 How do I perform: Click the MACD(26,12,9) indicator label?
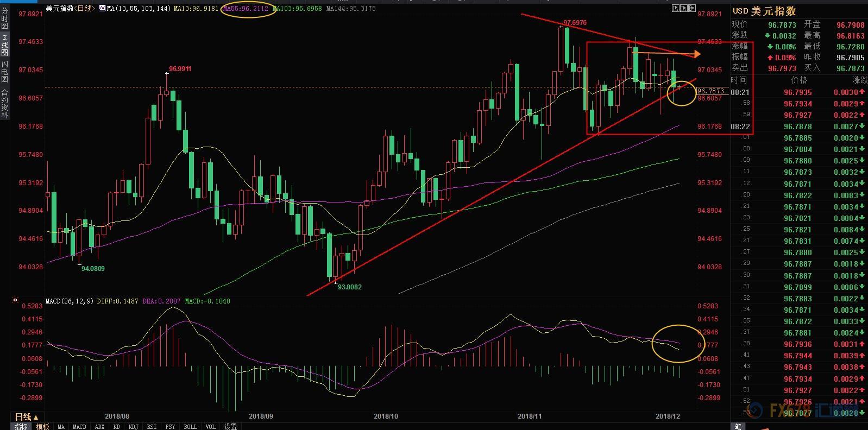[69, 301]
